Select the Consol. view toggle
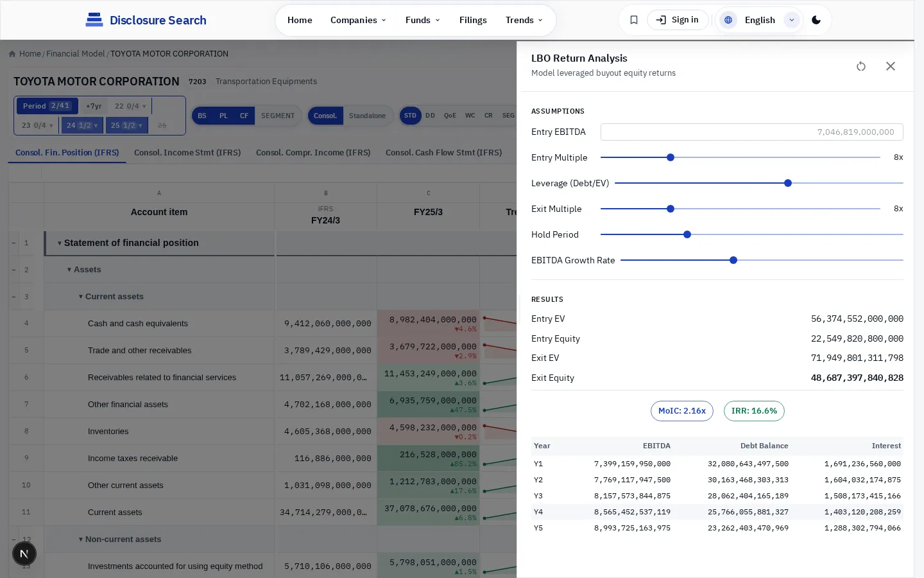The width and height of the screenshot is (924, 578). point(325,116)
